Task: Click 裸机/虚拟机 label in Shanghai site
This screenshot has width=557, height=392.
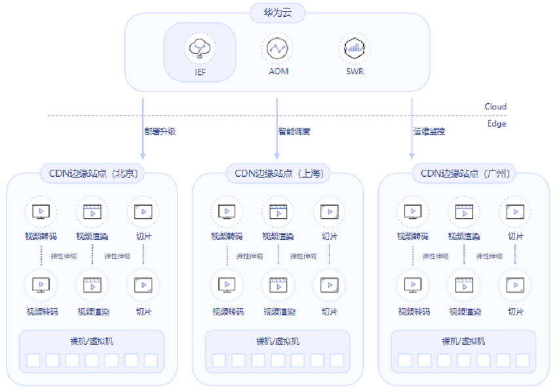Action: coord(278,342)
